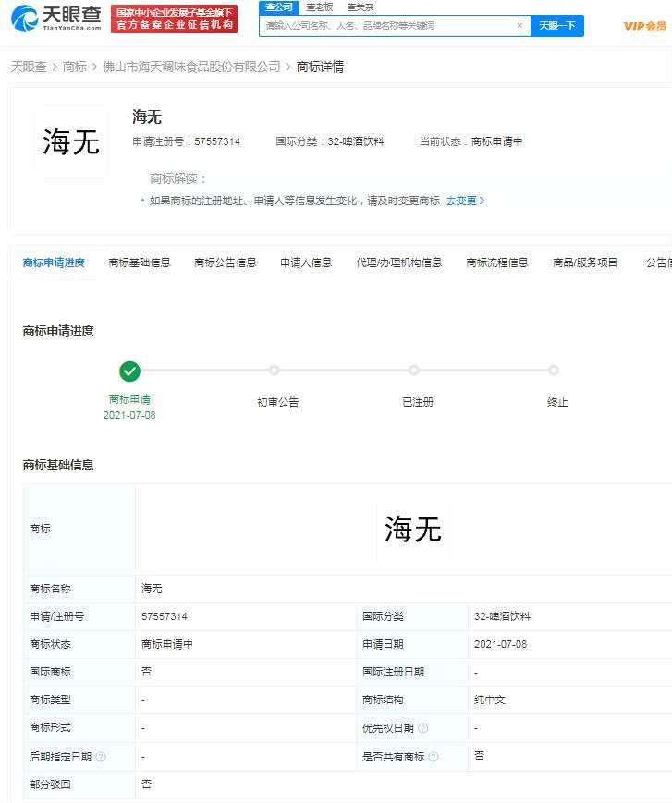This screenshot has height=803, width=672.
Task: Click the 纯中文 trademark structure cell
Action: 570,700
